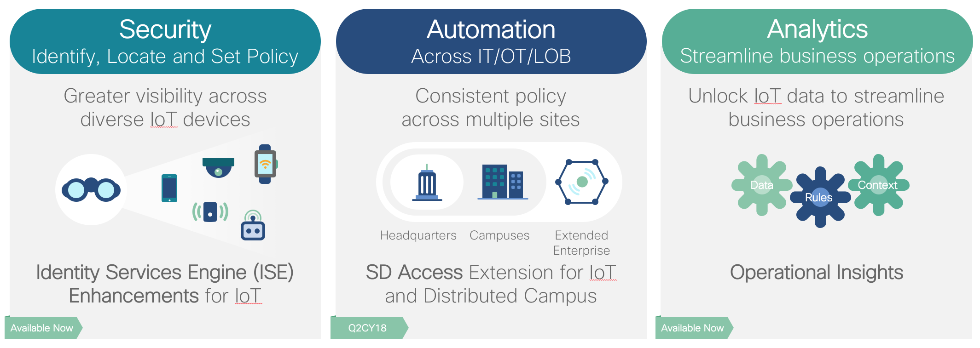Click the Operational Insights title
The height and width of the screenshot is (348, 980).
[x=817, y=272]
